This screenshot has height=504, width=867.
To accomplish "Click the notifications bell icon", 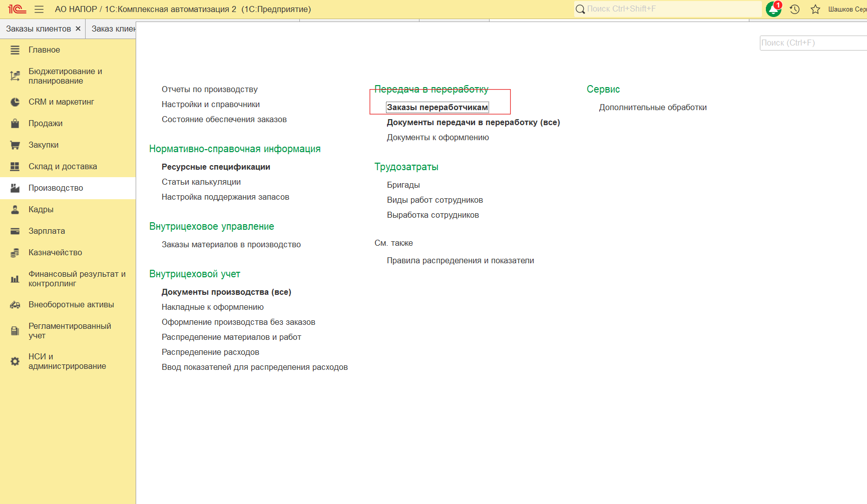I will pos(773,9).
